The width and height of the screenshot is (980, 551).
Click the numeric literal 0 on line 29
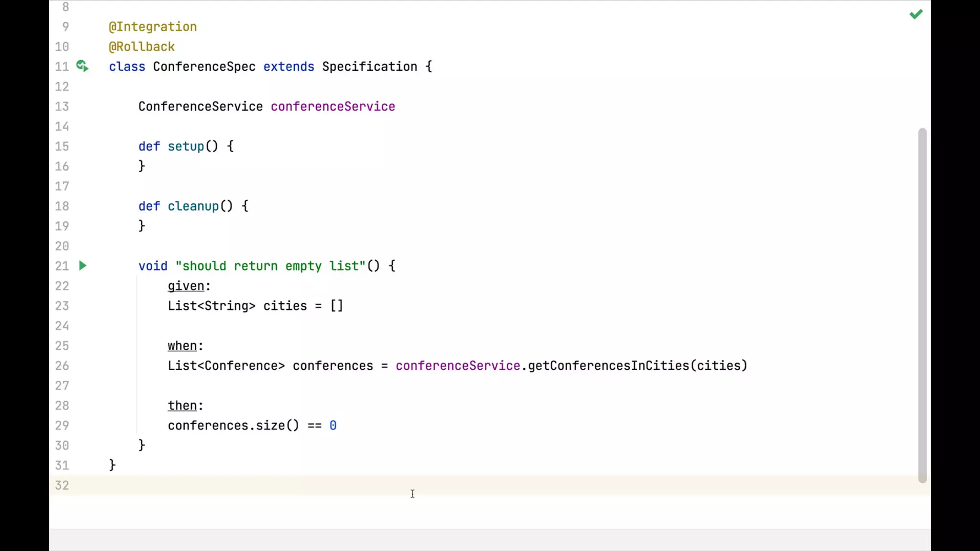(333, 425)
